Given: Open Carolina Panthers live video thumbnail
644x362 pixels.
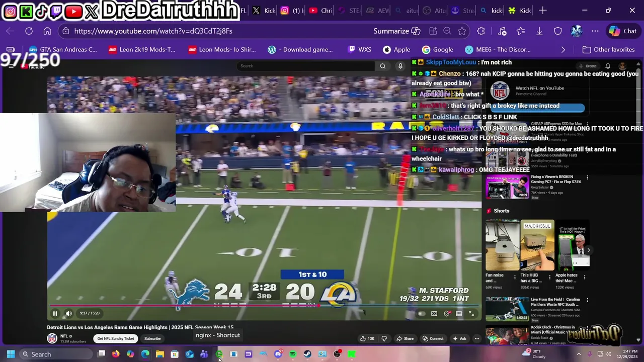Looking at the screenshot, I should [507, 309].
